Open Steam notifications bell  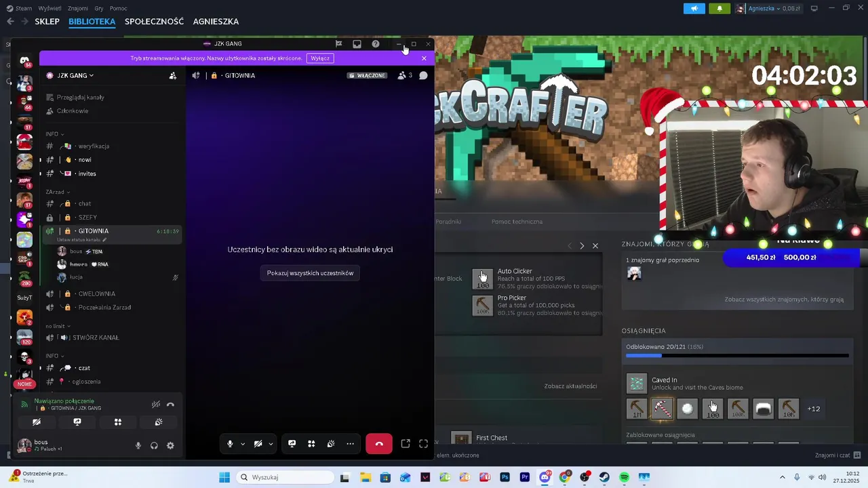(x=719, y=8)
